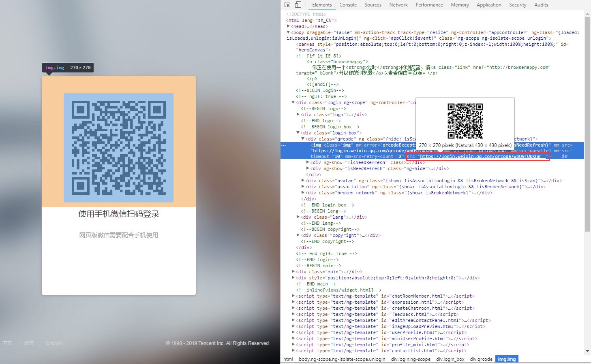Expand the div class avatar node
This screenshot has width=591, height=364.
303,181
